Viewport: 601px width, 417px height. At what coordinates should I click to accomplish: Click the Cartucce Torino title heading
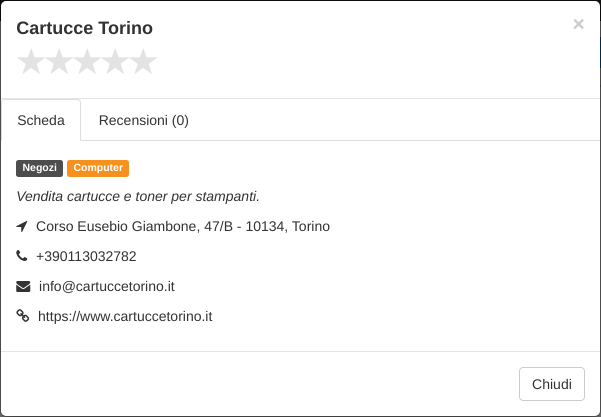[x=84, y=28]
